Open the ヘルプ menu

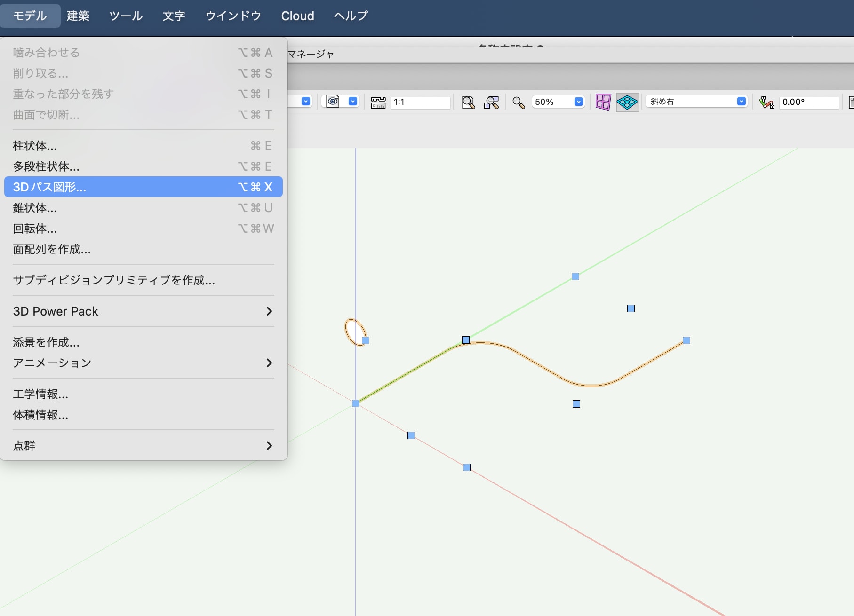351,16
